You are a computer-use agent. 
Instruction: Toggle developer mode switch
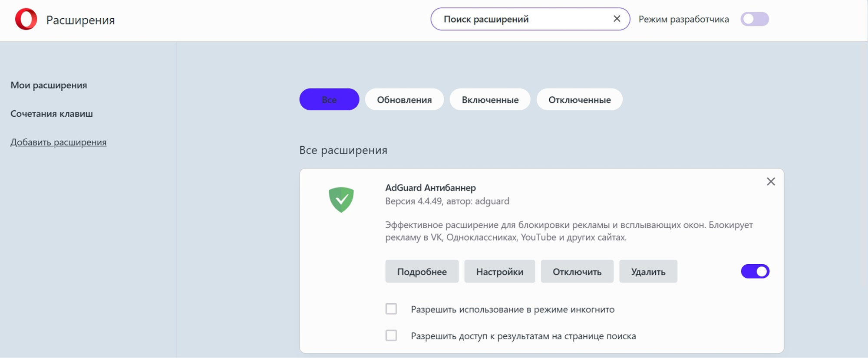point(755,19)
